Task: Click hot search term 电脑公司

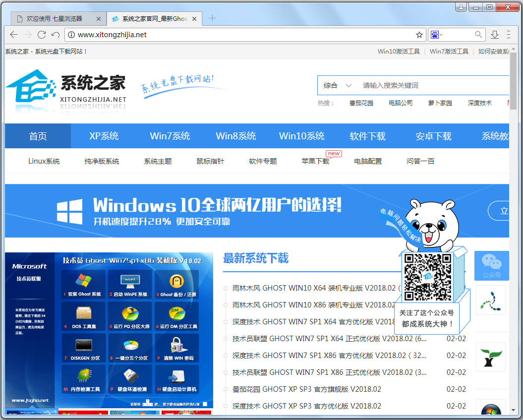Action: click(x=401, y=103)
